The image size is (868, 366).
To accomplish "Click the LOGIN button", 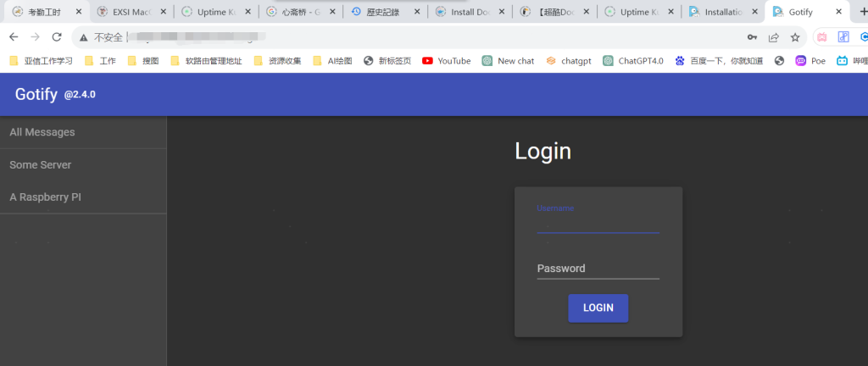I will tap(598, 308).
